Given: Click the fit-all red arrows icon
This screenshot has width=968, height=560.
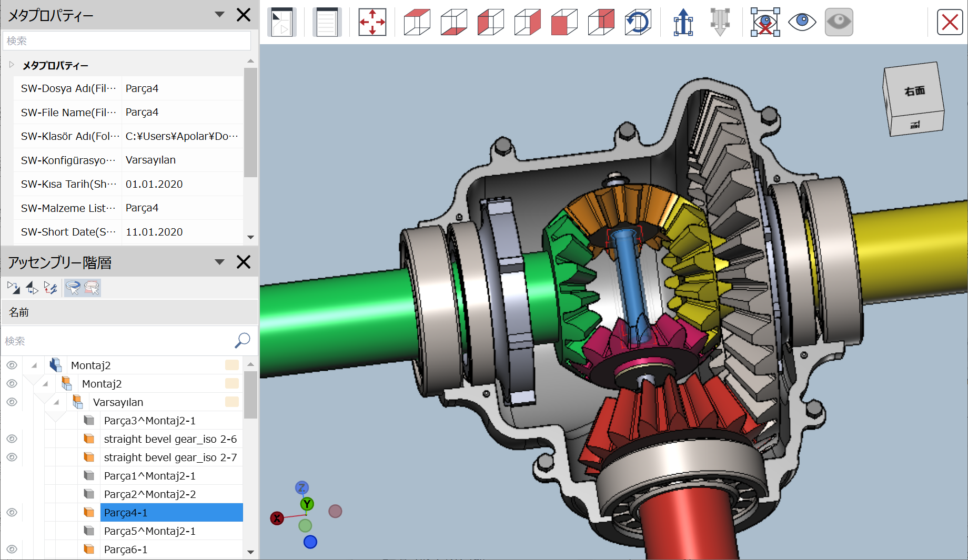Looking at the screenshot, I should click(x=372, y=22).
